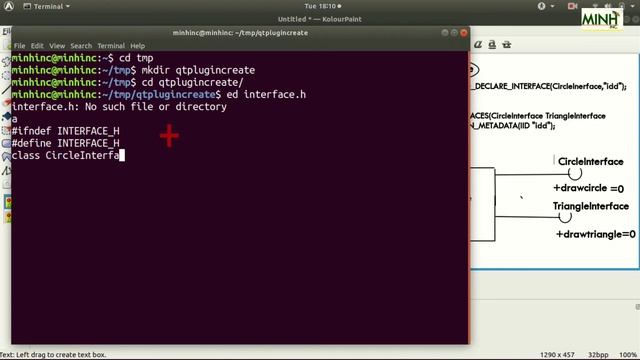Open the View menu in the terminal
The height and width of the screenshot is (360, 640).
(57, 46)
